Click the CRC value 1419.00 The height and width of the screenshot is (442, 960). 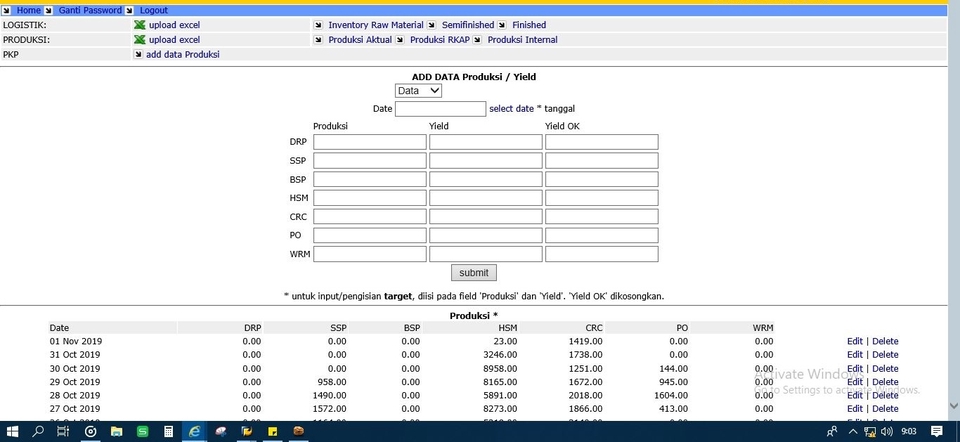pos(586,342)
